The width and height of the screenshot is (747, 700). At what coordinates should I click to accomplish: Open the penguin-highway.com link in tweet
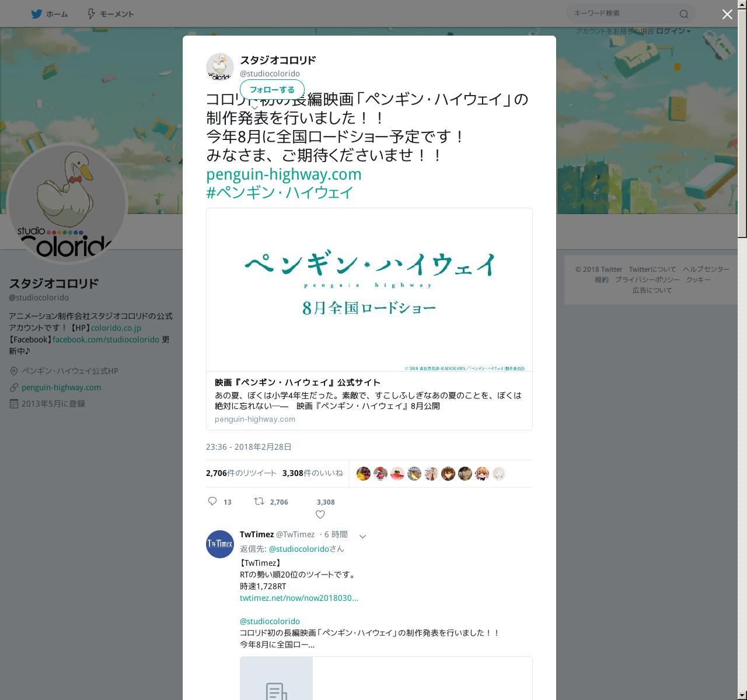click(x=284, y=174)
